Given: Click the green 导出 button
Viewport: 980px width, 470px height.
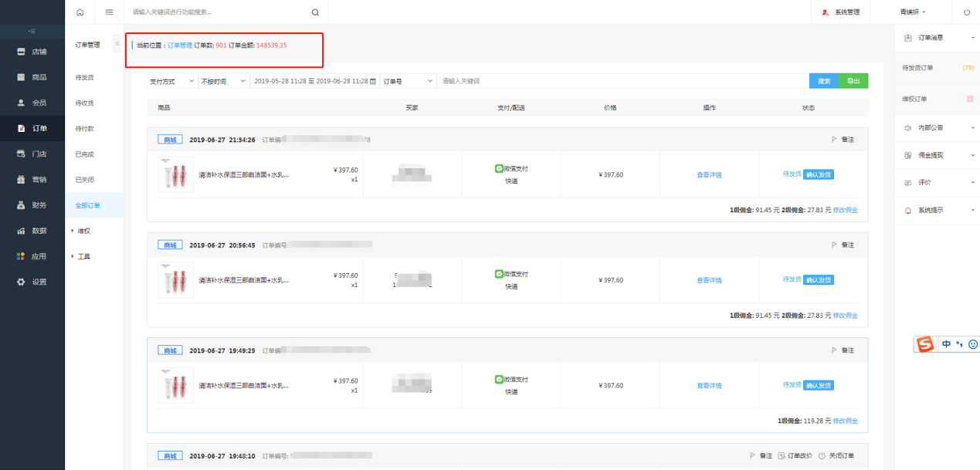Looking at the screenshot, I should click(x=853, y=81).
